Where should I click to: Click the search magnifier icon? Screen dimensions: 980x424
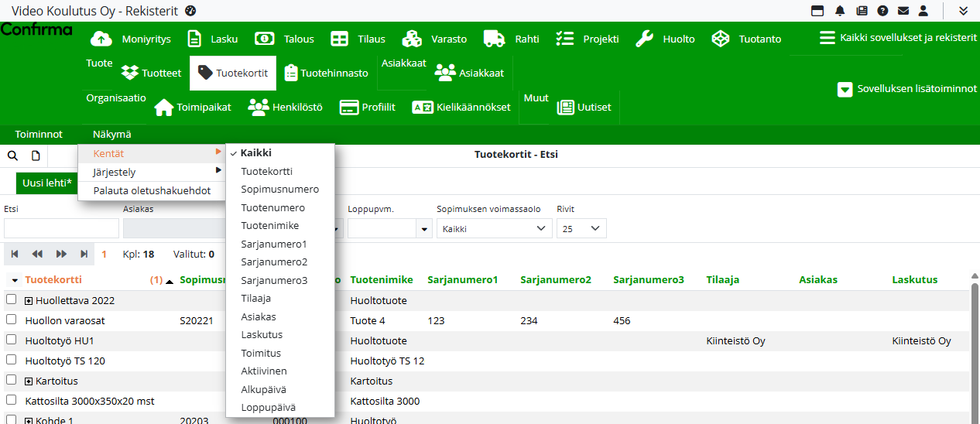click(x=12, y=156)
